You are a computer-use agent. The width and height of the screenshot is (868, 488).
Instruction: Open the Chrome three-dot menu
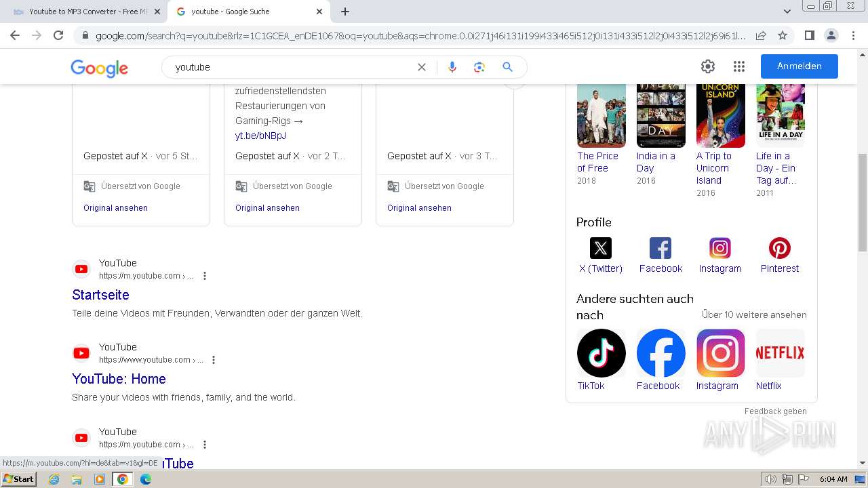(852, 35)
